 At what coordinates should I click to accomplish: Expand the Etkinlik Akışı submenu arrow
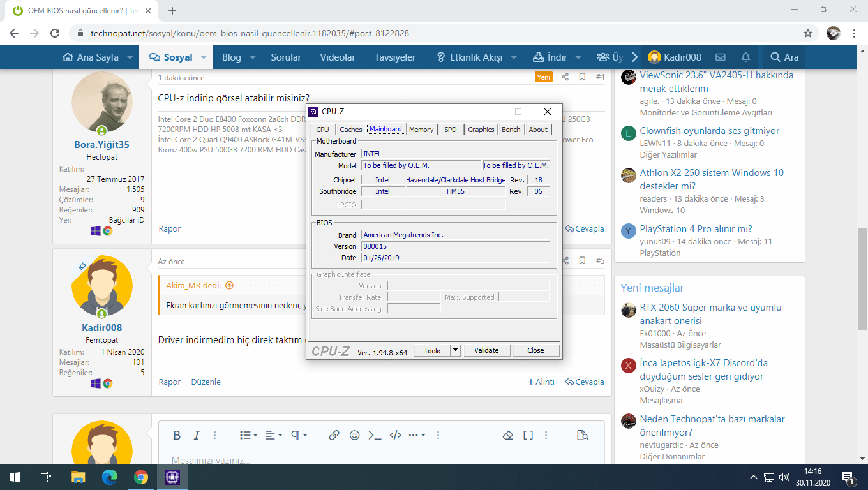coord(514,57)
